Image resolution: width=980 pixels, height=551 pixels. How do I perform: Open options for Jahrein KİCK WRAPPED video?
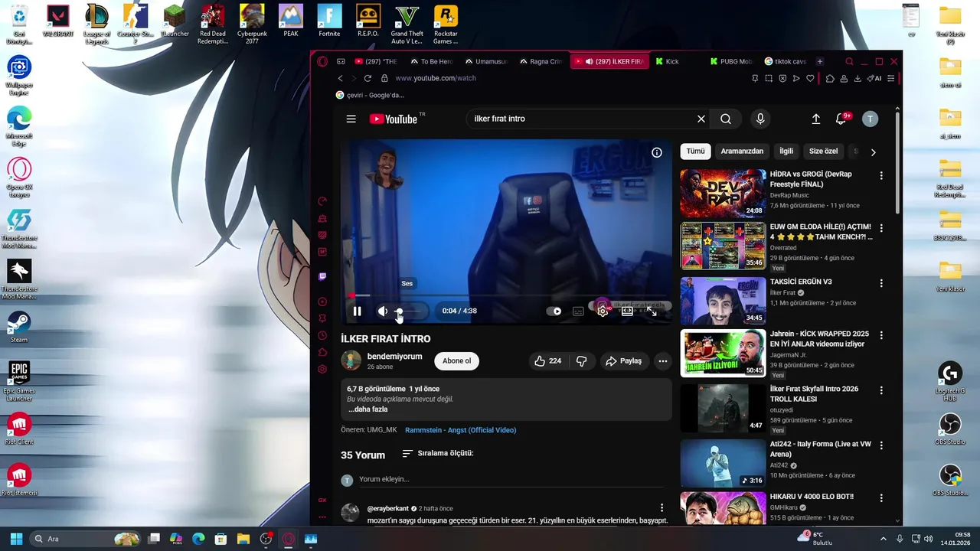coord(881,335)
